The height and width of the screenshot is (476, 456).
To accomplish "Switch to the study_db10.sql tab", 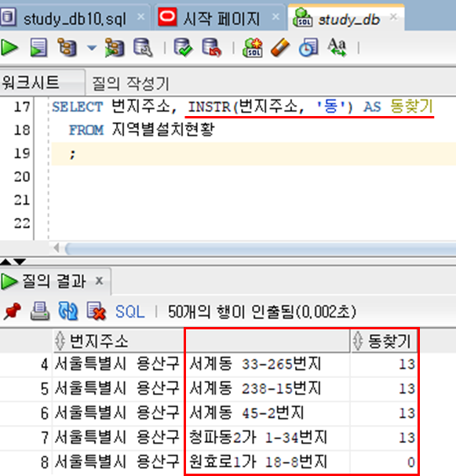I will pos(75,20).
